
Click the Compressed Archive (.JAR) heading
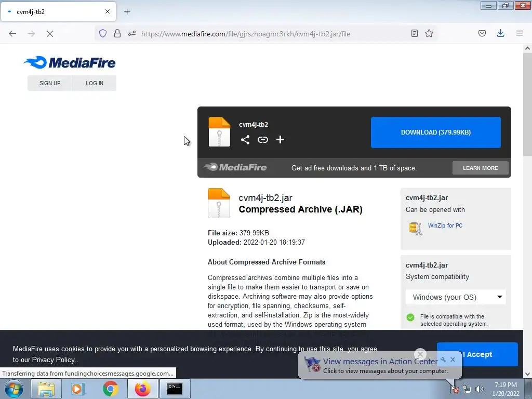pyautogui.click(x=301, y=209)
